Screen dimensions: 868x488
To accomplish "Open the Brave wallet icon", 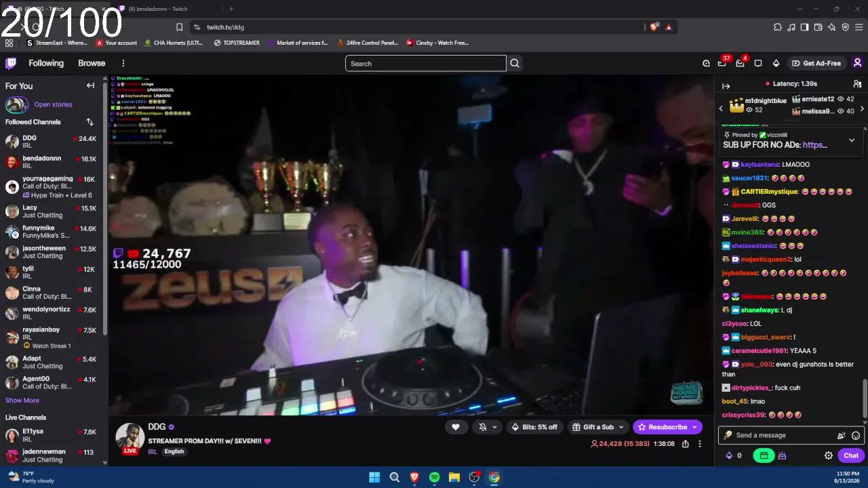I will (818, 27).
